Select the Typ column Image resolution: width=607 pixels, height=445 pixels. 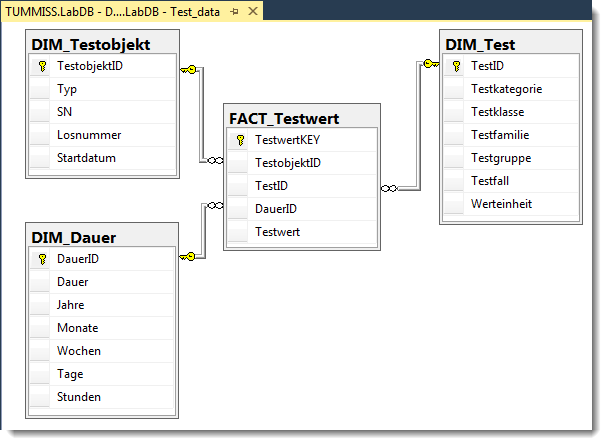coord(103,89)
